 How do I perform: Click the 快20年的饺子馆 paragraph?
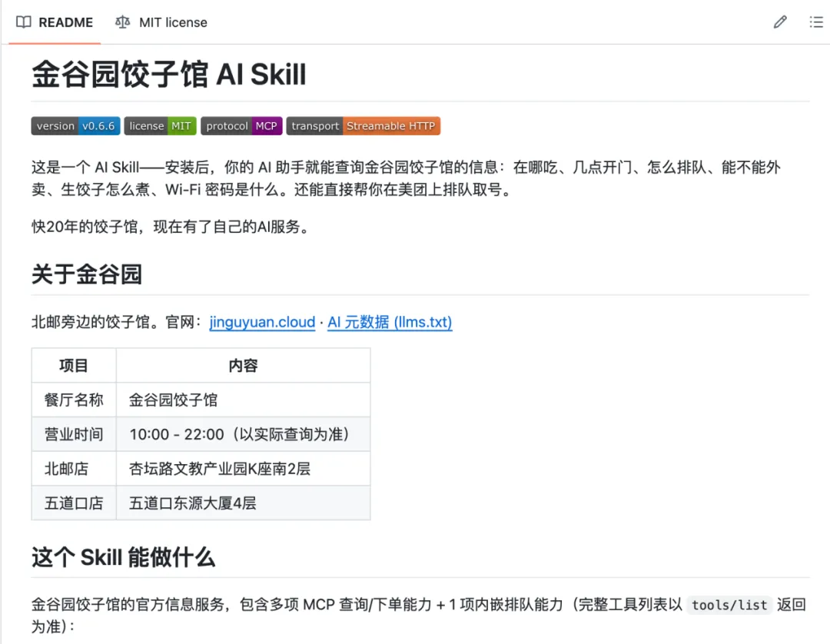tap(171, 227)
